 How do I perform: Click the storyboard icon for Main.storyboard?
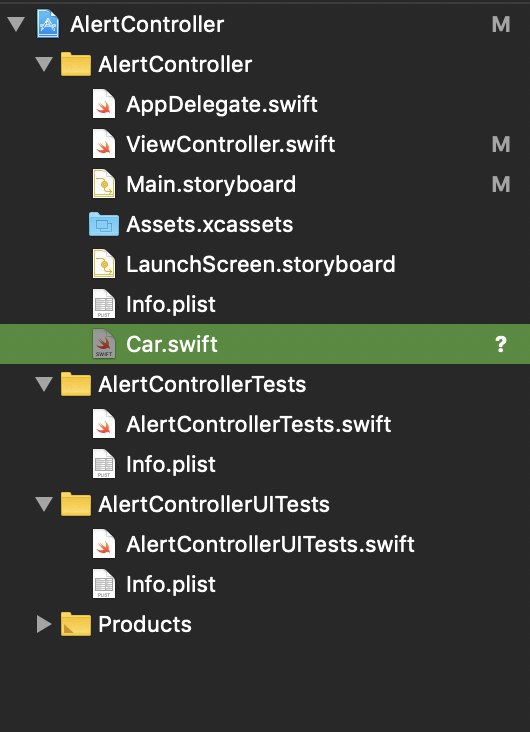[x=104, y=184]
